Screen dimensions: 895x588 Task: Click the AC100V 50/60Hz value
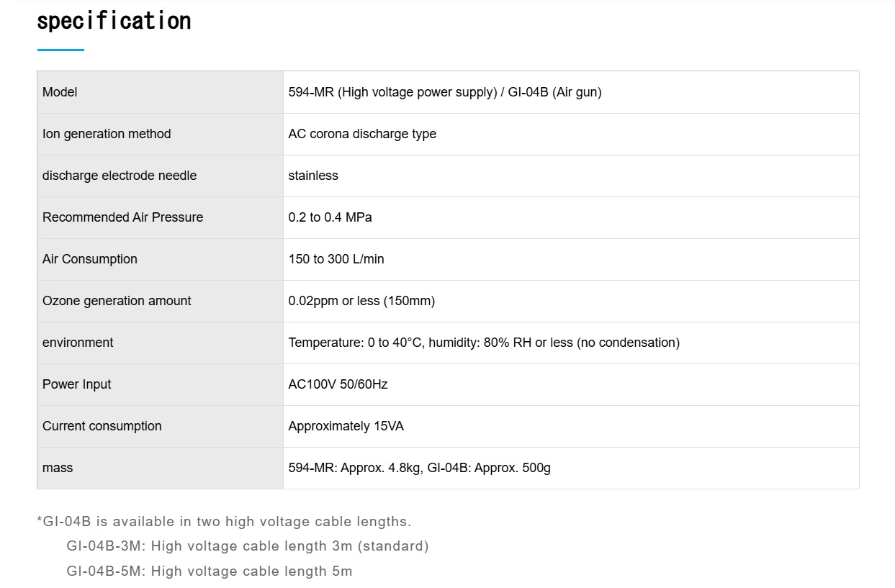click(338, 384)
